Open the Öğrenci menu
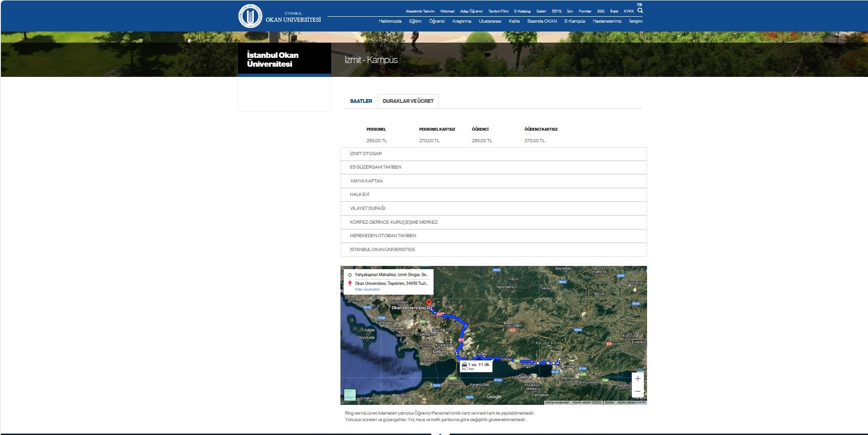This screenshot has height=435, width=868. [x=437, y=21]
